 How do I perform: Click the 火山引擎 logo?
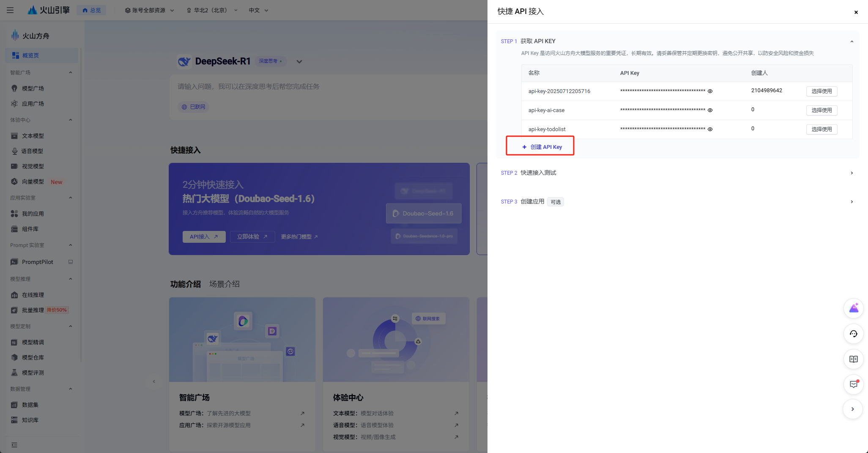tap(49, 10)
